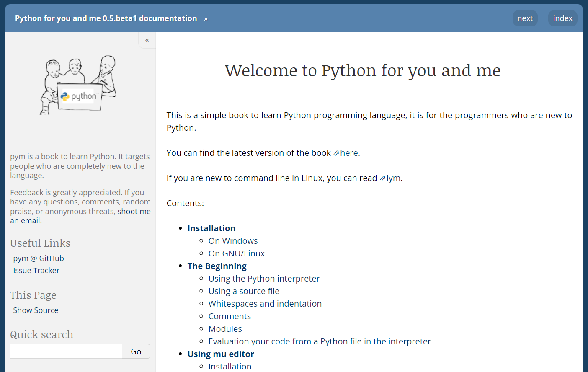
Task: Click the Python kids logo image
Action: [x=78, y=85]
